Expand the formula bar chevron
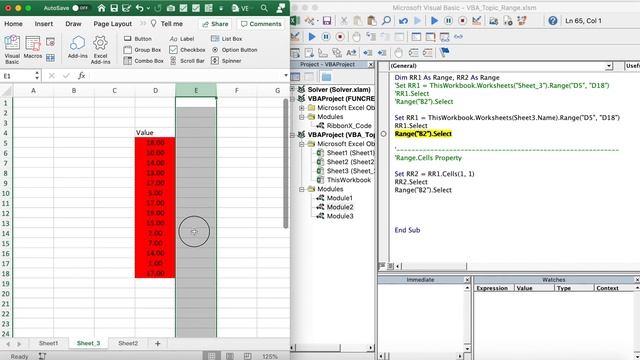The image size is (640, 360). 285,76
